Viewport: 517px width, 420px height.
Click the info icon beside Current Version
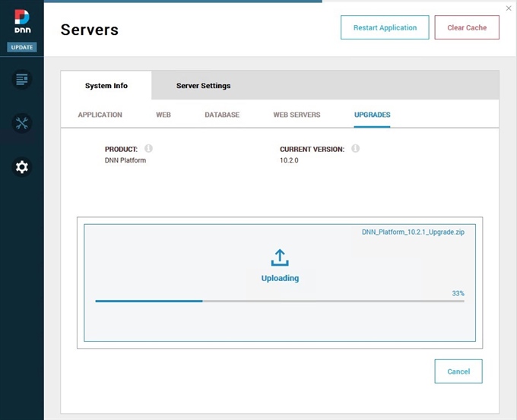click(355, 149)
